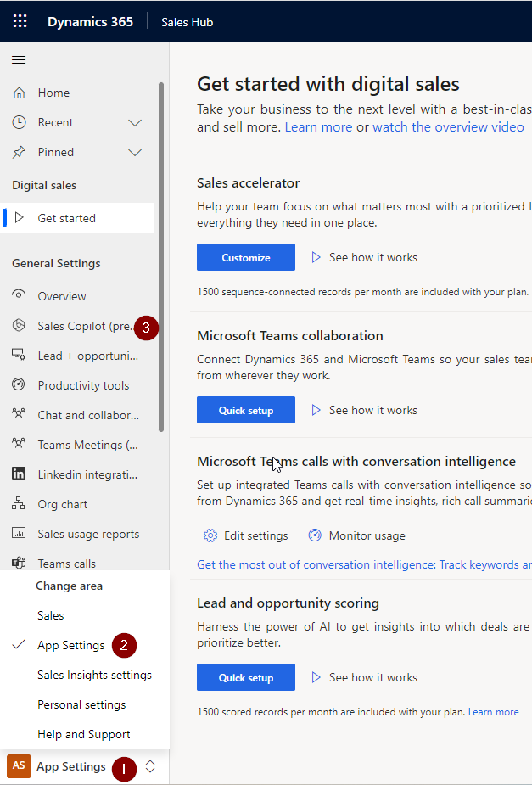This screenshot has width=532, height=785.
Task: Click the Productivity tools gauge icon
Action: coord(19,384)
